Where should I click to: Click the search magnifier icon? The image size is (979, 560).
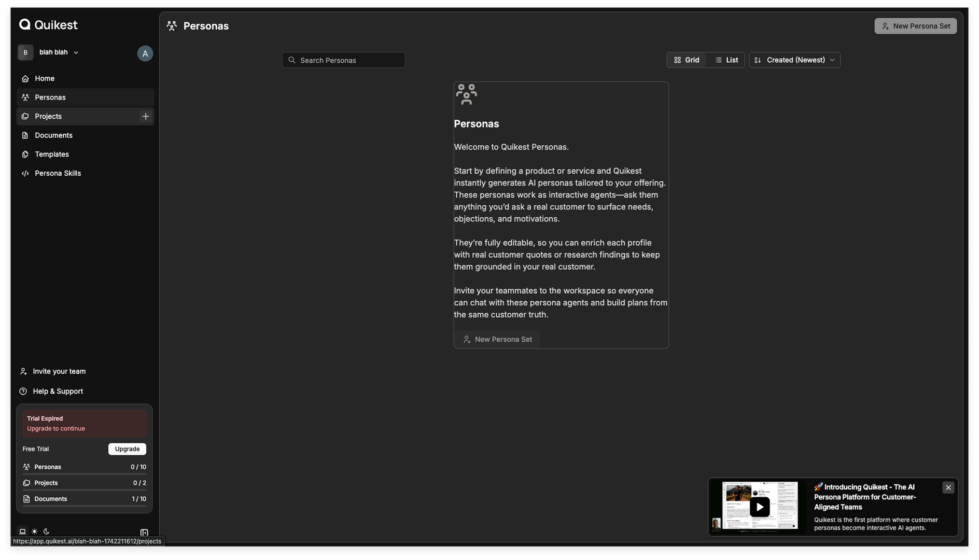tap(292, 60)
